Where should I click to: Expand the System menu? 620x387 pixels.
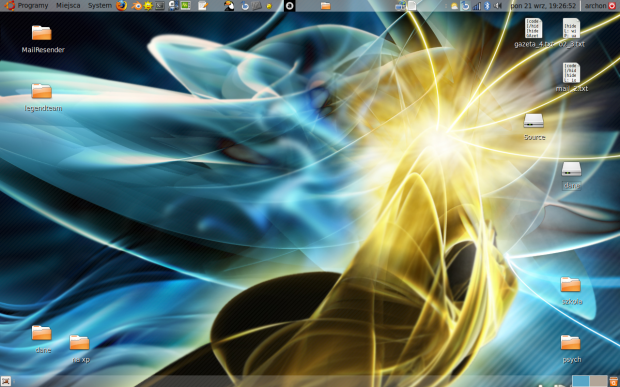[x=100, y=6]
